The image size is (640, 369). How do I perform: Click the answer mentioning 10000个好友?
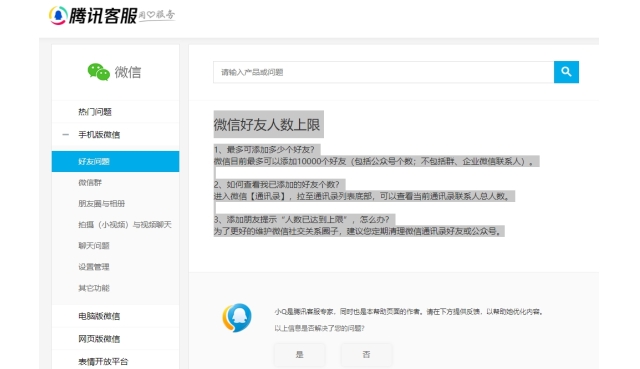coord(373,161)
